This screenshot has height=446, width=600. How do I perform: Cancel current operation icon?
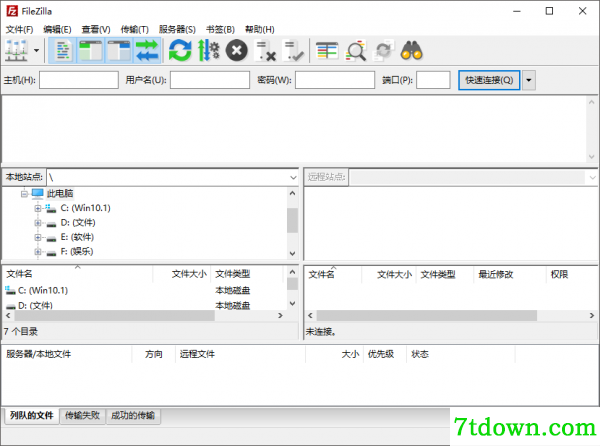236,50
